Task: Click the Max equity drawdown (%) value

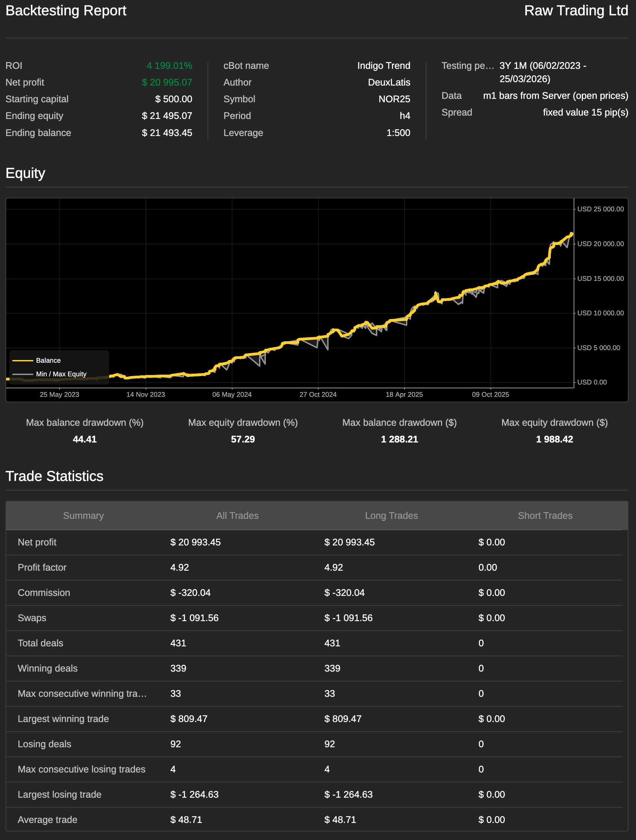Action: click(243, 439)
